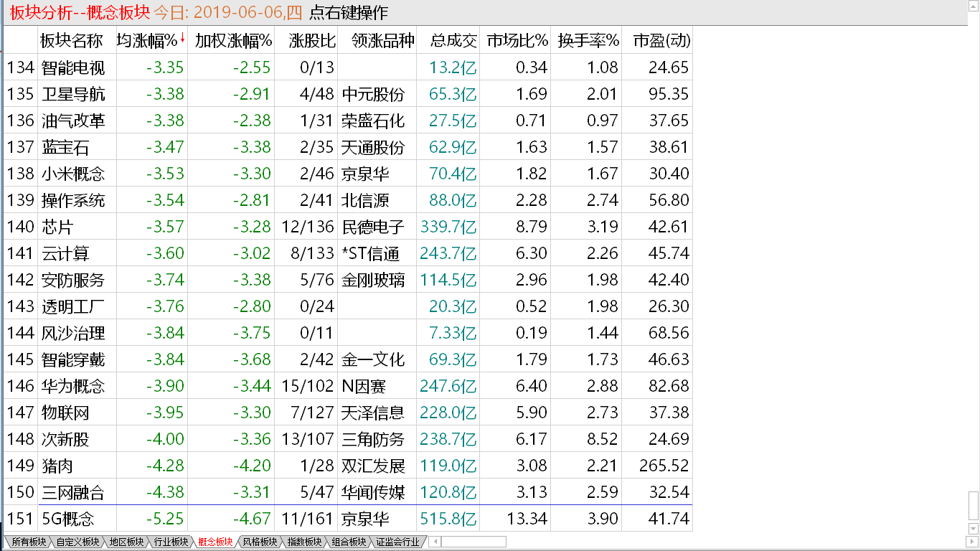Image resolution: width=980 pixels, height=551 pixels.
Task: Switch to the 自定义板块 tab
Action: click(x=78, y=542)
